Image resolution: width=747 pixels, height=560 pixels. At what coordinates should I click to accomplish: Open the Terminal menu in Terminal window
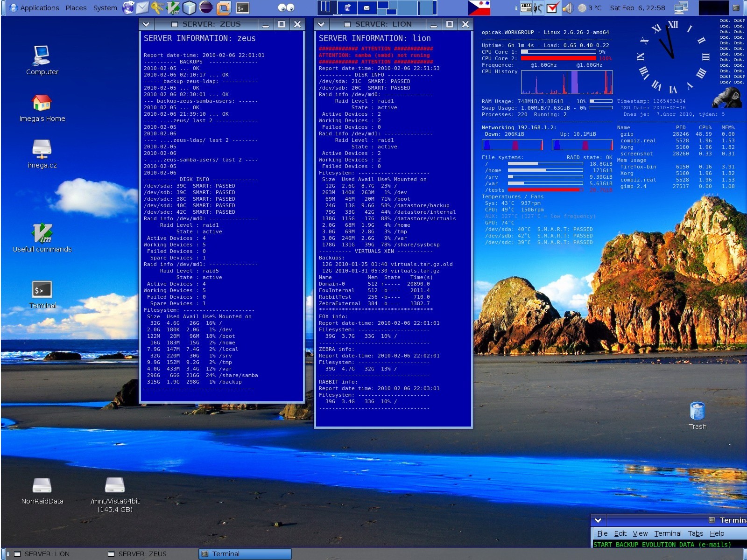click(x=668, y=533)
